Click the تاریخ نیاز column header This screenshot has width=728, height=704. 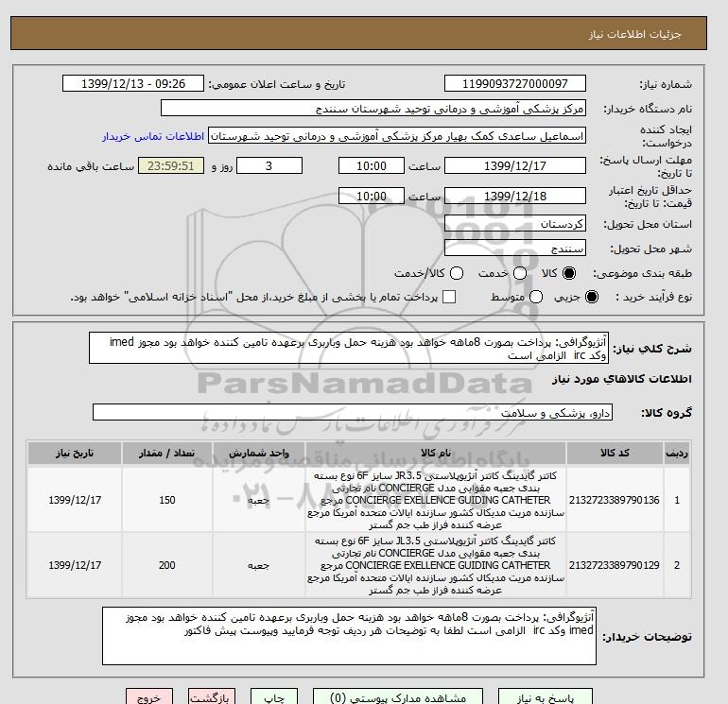75,453
